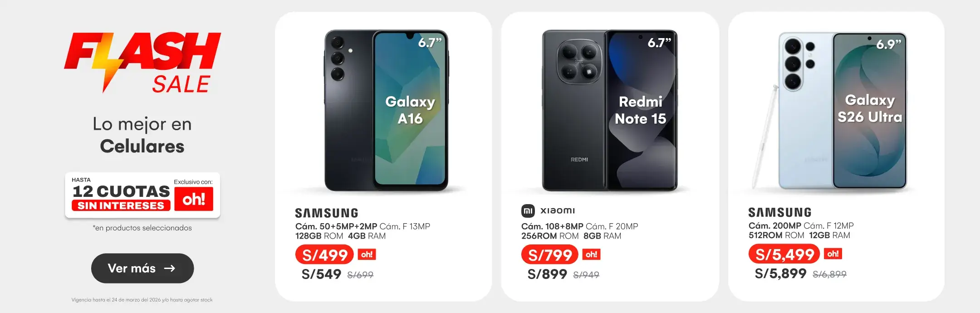Click the Xiaomi mi logo icon
The image size is (980, 313).
[528, 211]
